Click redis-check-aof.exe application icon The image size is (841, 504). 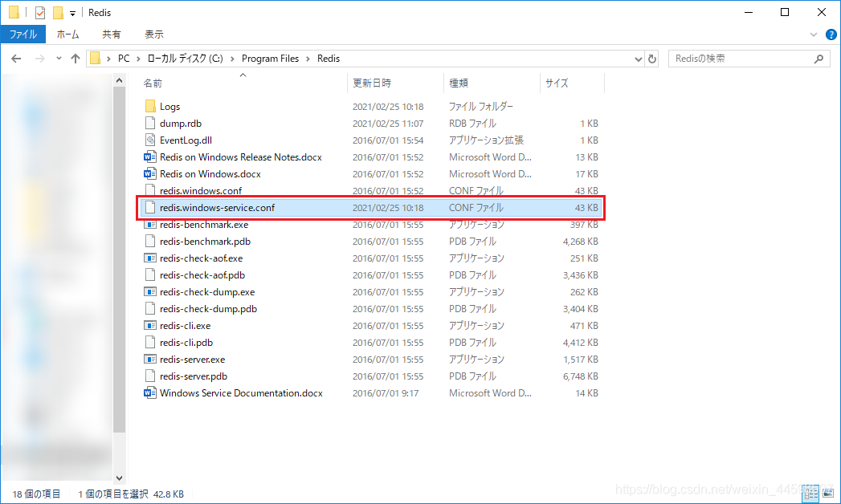[150, 258]
